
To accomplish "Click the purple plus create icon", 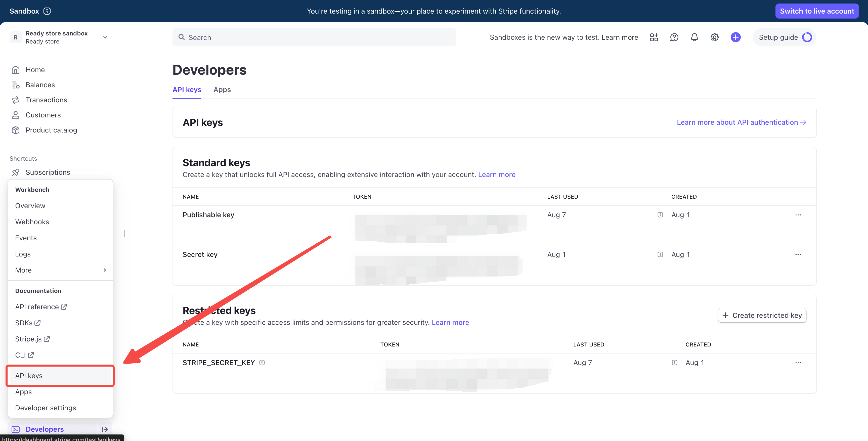I will pos(735,37).
